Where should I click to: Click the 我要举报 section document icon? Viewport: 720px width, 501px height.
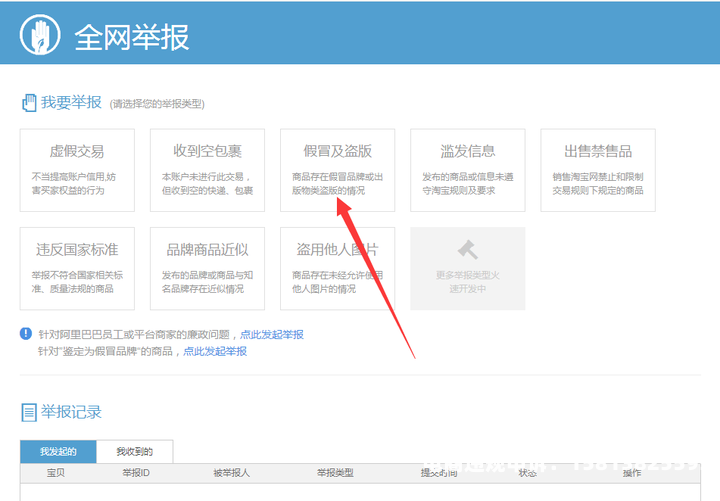tap(28, 103)
